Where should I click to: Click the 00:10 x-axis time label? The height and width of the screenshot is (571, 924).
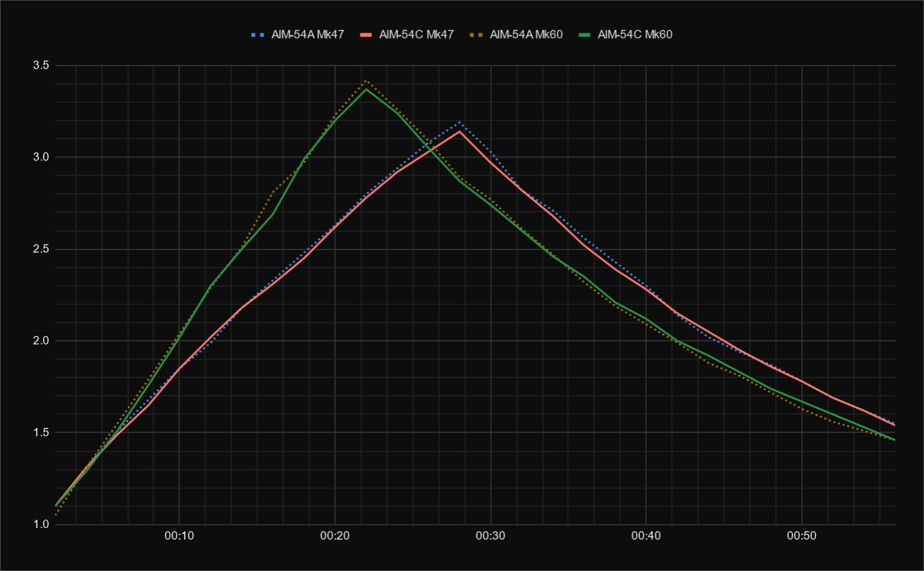click(179, 536)
